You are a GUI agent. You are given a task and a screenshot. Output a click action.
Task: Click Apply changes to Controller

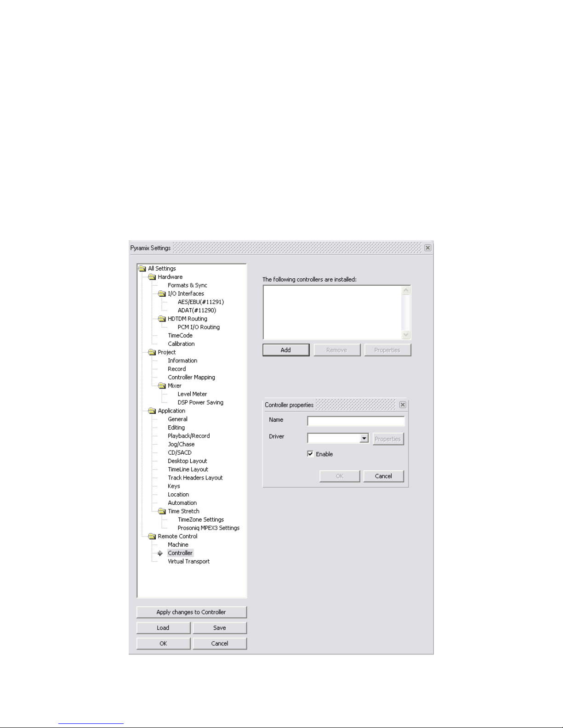(191, 612)
